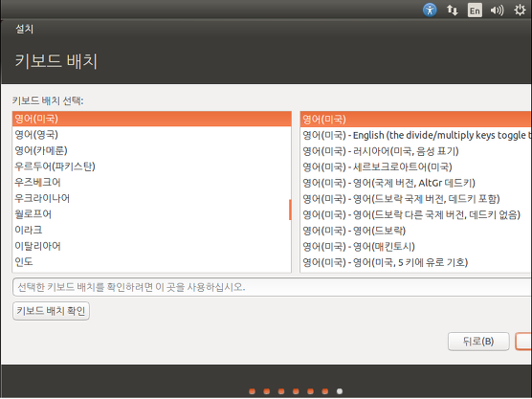The height and width of the screenshot is (399, 532).
Task: Select plain 영어(미국) variant in right list
Action: click(x=416, y=120)
